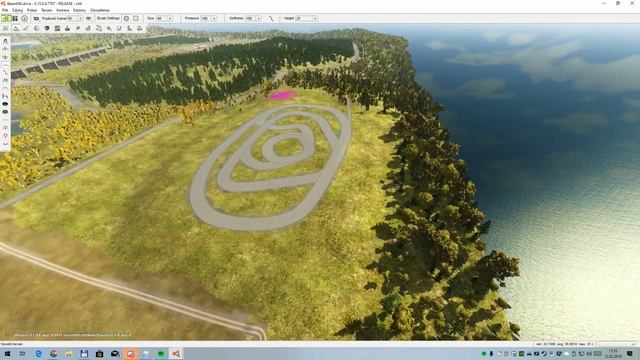Open the Teren menu

tap(47, 10)
